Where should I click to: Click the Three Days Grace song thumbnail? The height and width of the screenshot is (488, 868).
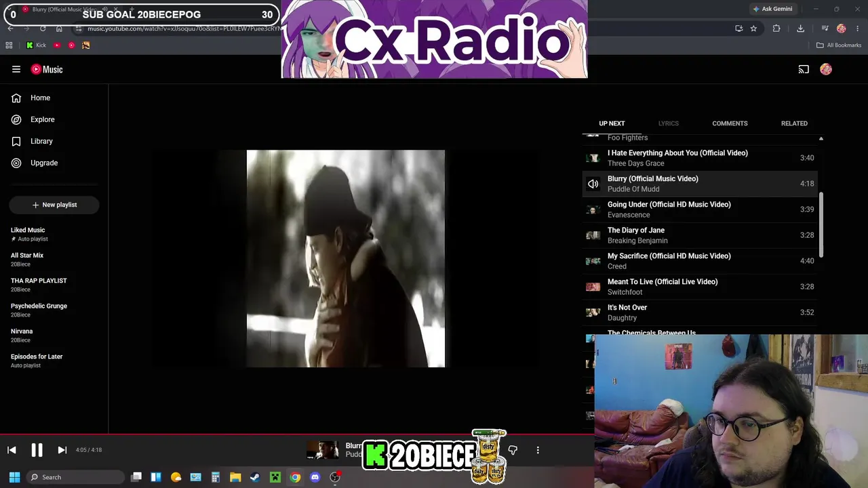click(x=593, y=158)
